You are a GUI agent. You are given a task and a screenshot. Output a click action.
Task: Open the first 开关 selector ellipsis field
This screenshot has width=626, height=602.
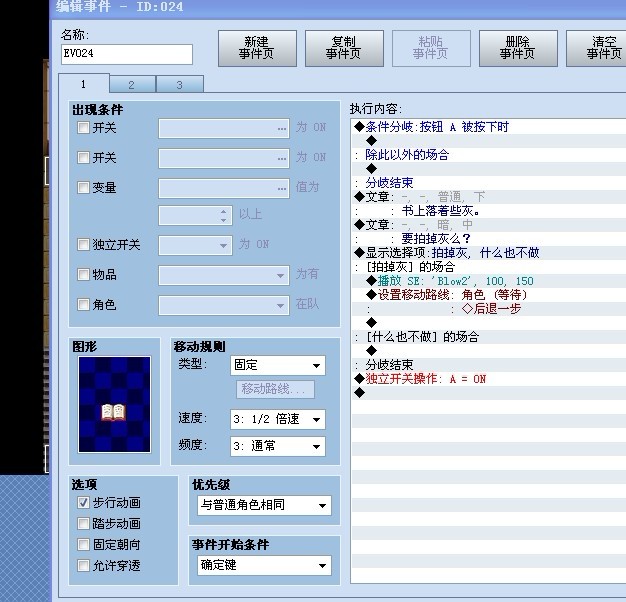[224, 129]
